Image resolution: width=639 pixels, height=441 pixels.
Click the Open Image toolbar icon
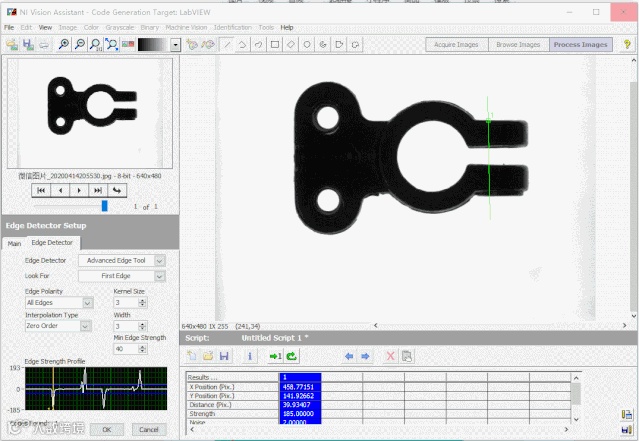pyautogui.click(x=12, y=44)
